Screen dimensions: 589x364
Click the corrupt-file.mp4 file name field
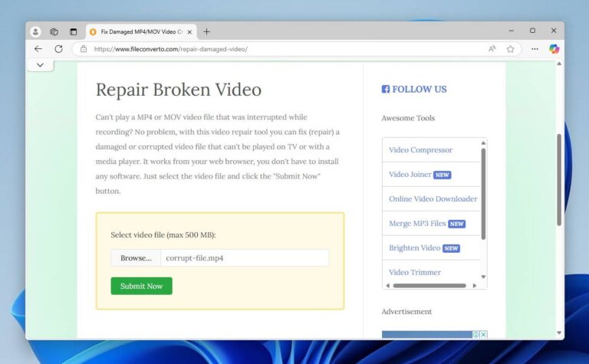pyautogui.click(x=245, y=257)
